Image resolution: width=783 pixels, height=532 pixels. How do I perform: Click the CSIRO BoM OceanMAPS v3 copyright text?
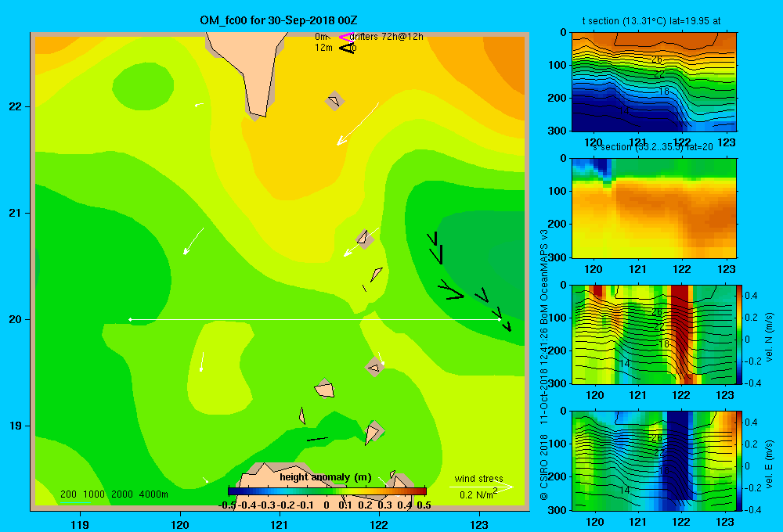point(544,365)
